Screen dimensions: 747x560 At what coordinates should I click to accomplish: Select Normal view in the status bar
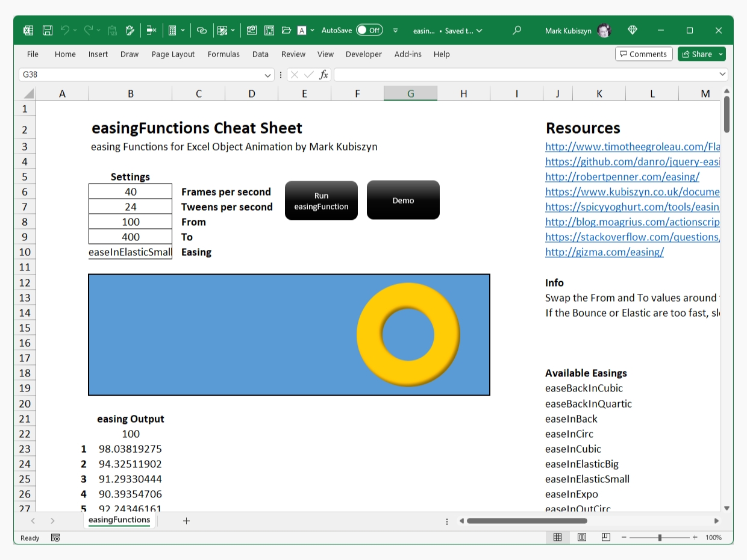tap(558, 537)
